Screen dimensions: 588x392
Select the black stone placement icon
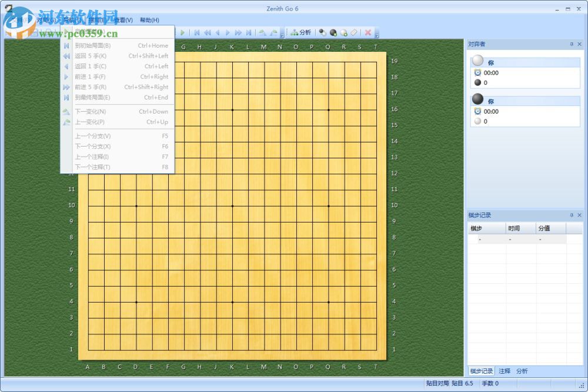333,32
